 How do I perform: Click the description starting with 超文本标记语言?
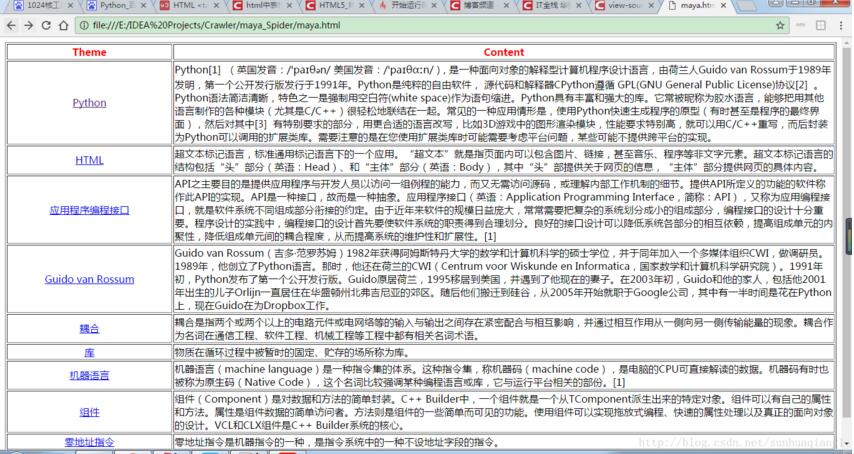click(x=504, y=161)
